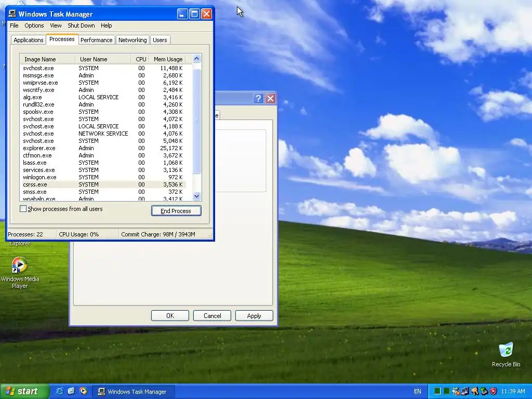
Task: Select the rundll32.exe process row
Action: tap(103, 104)
